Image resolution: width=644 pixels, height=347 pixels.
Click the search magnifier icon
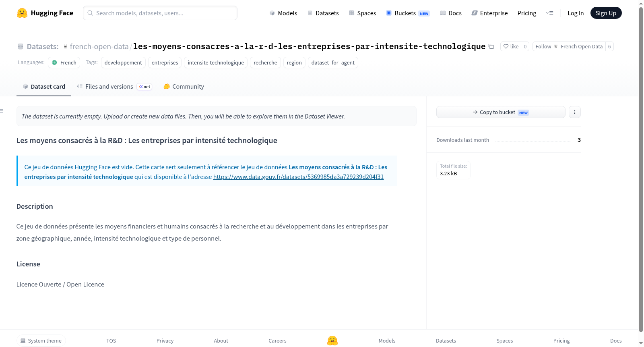[x=90, y=13]
